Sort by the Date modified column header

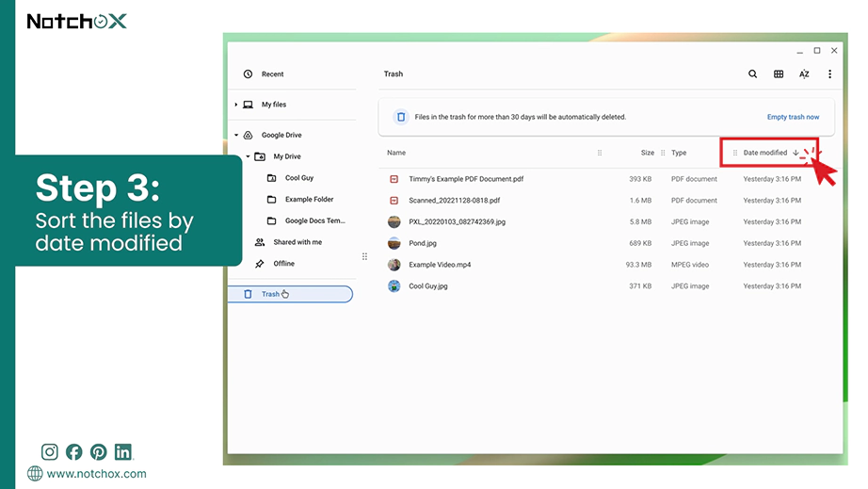tap(765, 153)
